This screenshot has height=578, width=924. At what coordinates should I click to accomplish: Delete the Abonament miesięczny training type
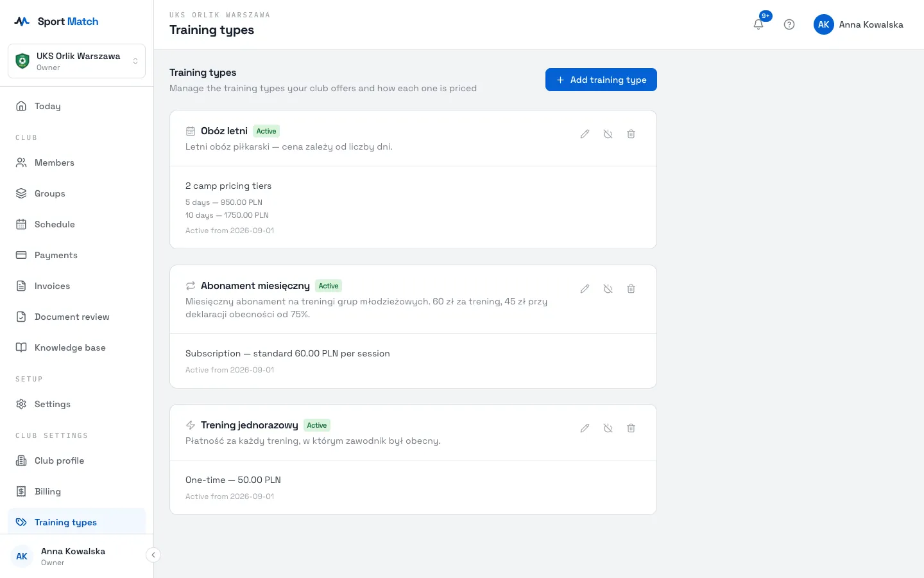(631, 288)
